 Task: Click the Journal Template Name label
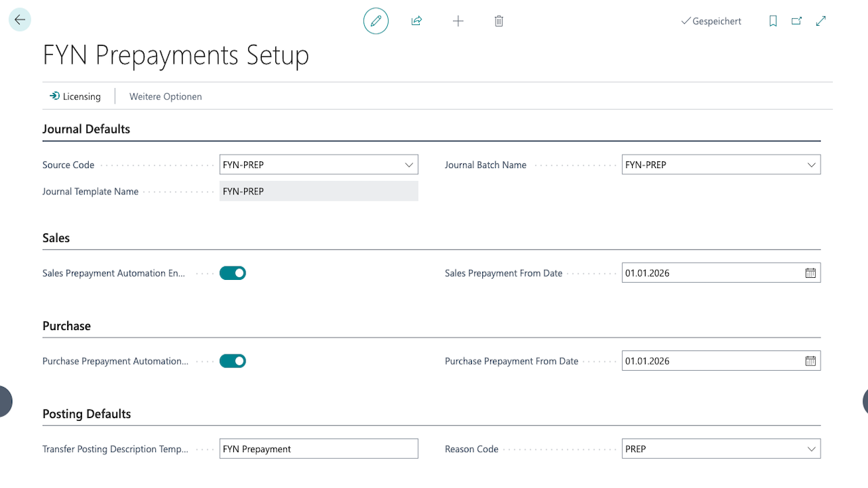[x=90, y=192]
